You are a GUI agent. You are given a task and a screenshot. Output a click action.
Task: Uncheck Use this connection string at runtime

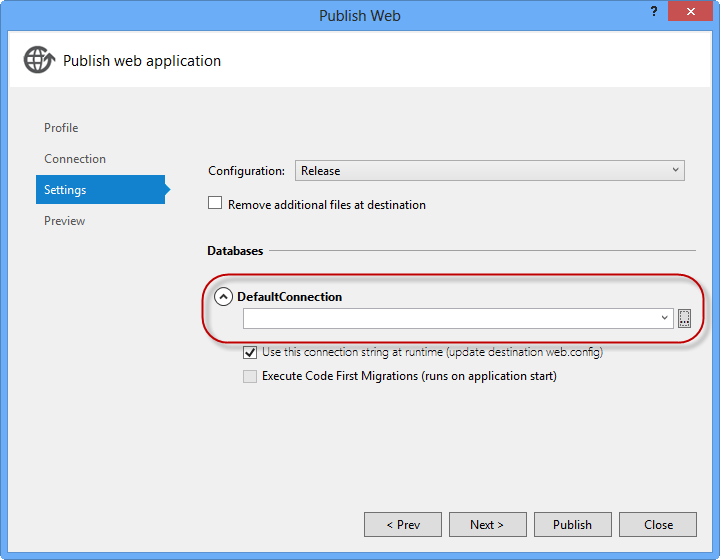pos(250,352)
